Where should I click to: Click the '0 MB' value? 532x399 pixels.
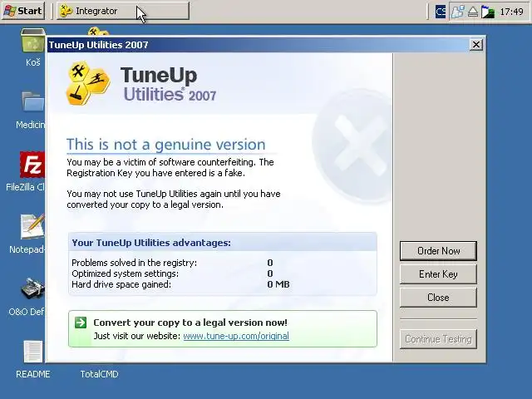pos(278,284)
